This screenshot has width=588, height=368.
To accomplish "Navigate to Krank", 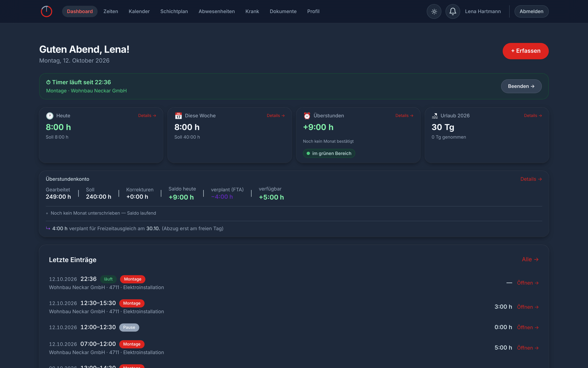I will [x=252, y=11].
